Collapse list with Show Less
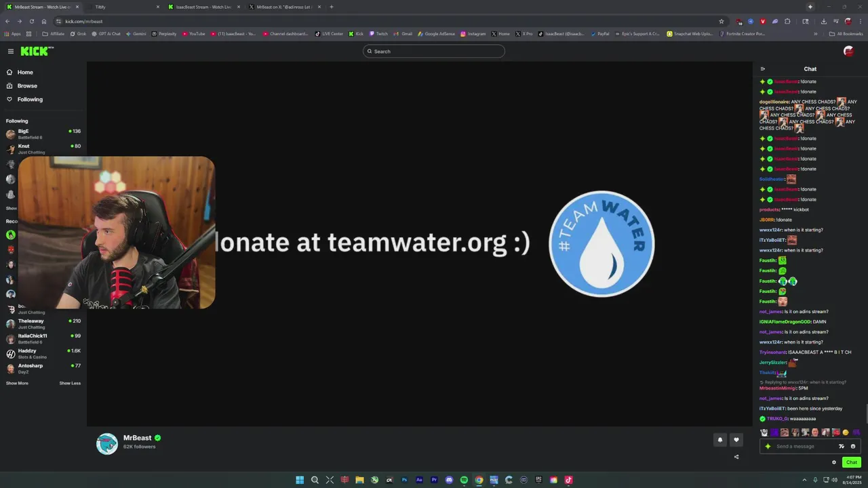The height and width of the screenshot is (488, 868). coord(70,384)
